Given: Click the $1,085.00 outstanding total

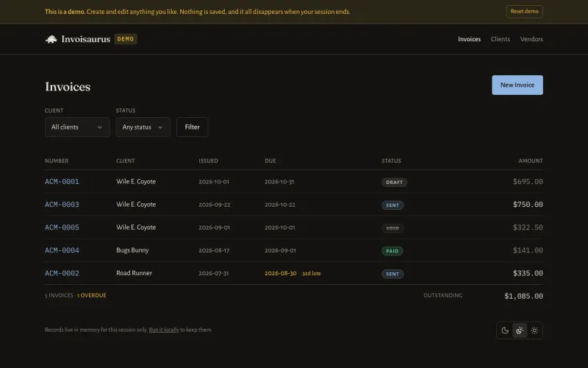Looking at the screenshot, I should click(523, 297).
